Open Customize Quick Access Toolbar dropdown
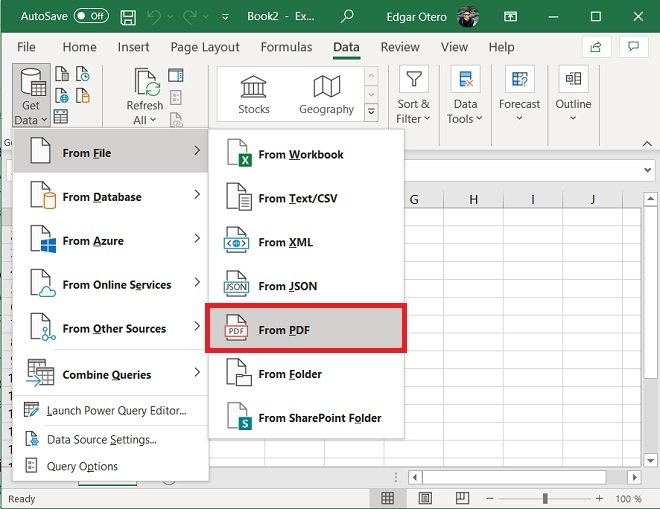 point(225,17)
